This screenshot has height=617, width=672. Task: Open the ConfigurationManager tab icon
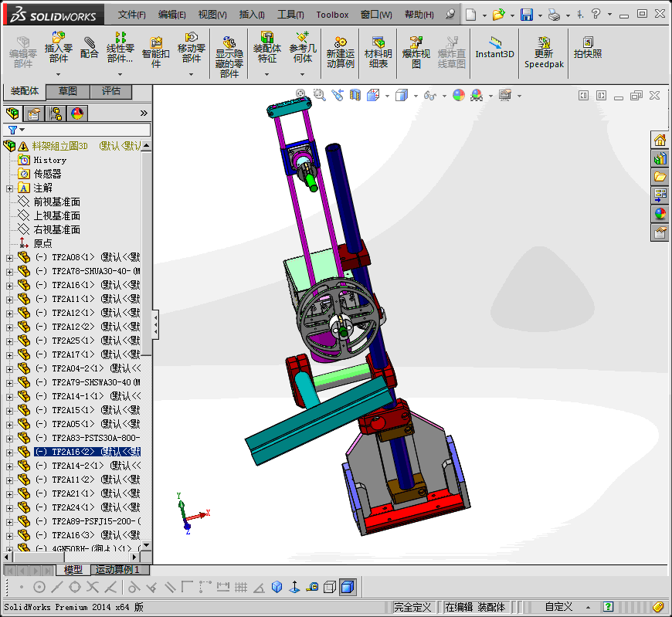point(56,114)
